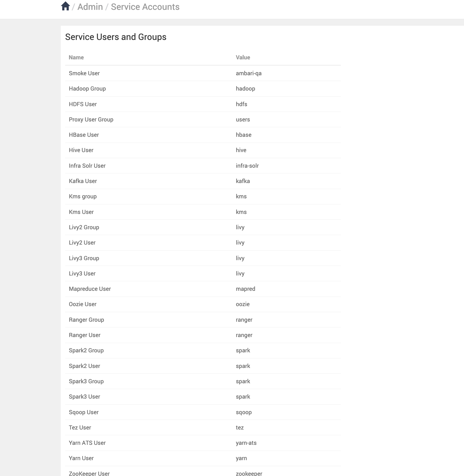The height and width of the screenshot is (476, 464).
Task: Go to Admin breadcrumb link
Action: click(x=90, y=7)
